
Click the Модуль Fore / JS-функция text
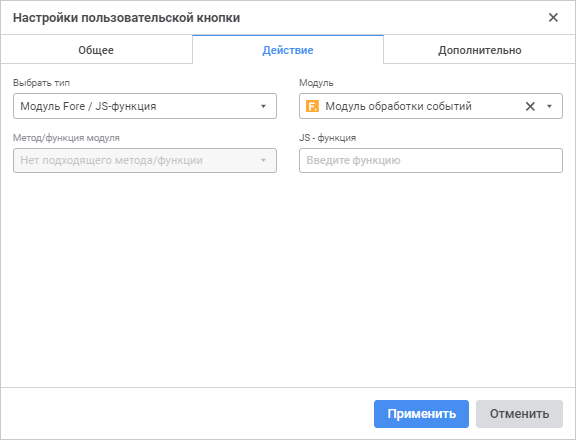point(88,106)
